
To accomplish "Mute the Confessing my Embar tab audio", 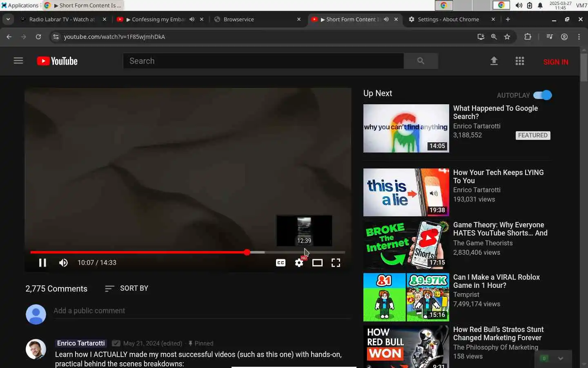I will coord(192,19).
